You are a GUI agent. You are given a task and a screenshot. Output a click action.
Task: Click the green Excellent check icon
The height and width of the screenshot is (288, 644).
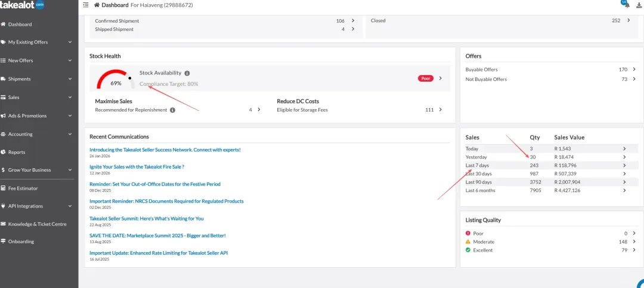pyautogui.click(x=468, y=250)
